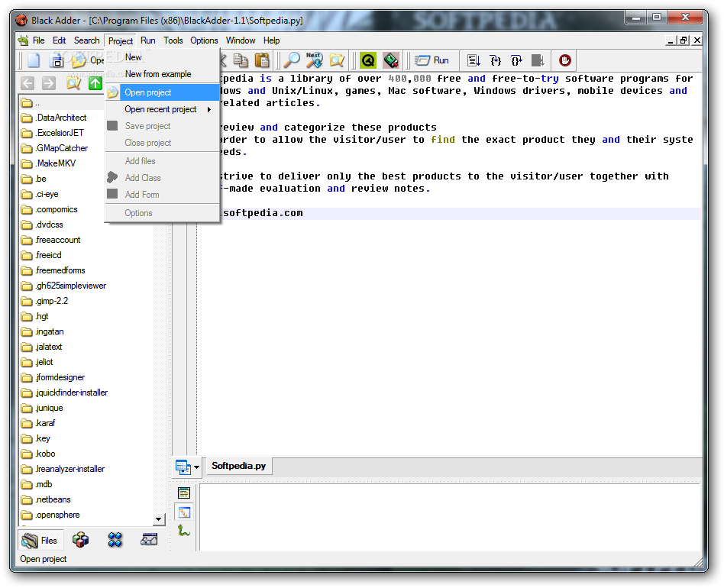Click the Add Class menu entry
The image size is (724, 588).
pyautogui.click(x=163, y=178)
